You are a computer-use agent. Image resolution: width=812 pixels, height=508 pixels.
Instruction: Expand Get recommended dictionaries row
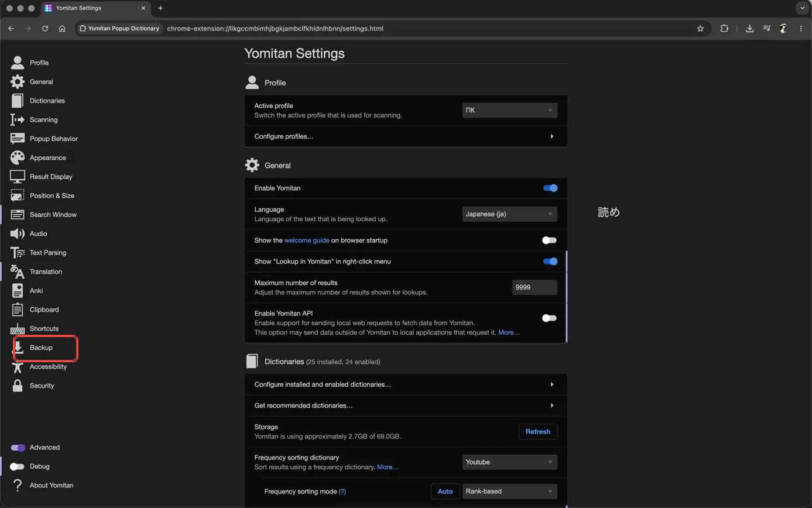tap(406, 406)
